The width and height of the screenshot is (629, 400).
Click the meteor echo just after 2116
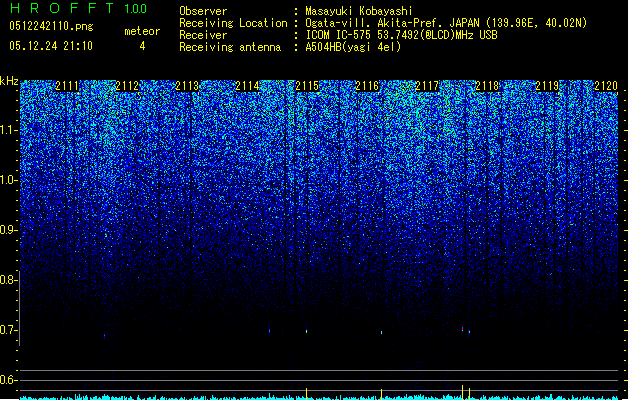tap(381, 332)
